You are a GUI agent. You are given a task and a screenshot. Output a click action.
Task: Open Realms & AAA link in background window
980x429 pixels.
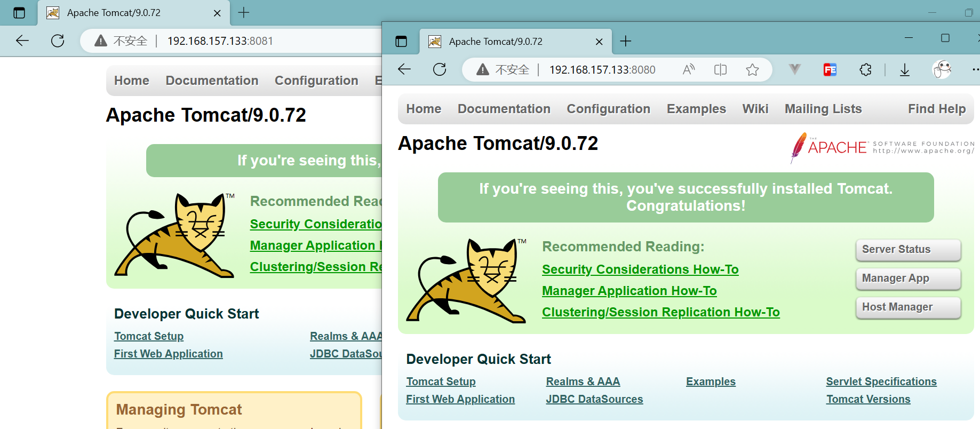coord(346,336)
